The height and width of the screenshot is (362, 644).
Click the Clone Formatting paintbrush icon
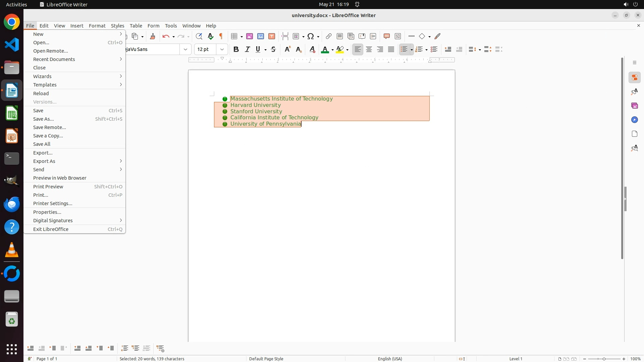point(153,36)
